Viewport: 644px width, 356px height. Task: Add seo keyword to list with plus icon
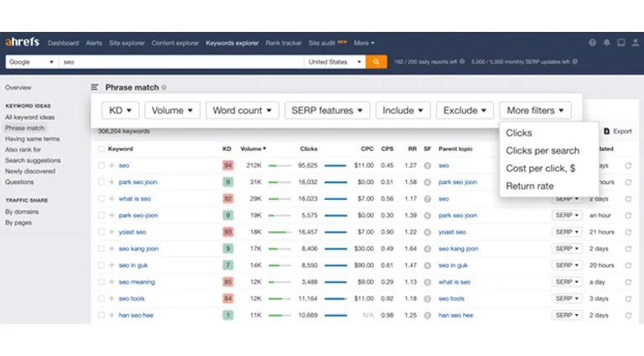(x=112, y=165)
